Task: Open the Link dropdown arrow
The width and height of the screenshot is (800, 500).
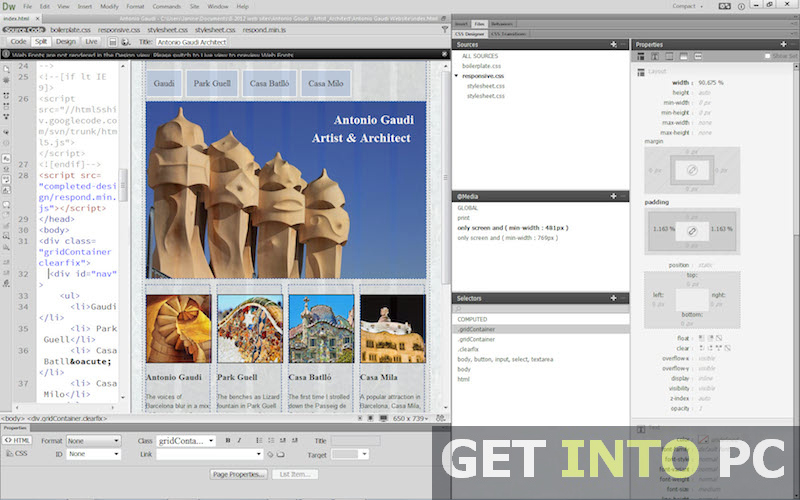Action: 259,454
